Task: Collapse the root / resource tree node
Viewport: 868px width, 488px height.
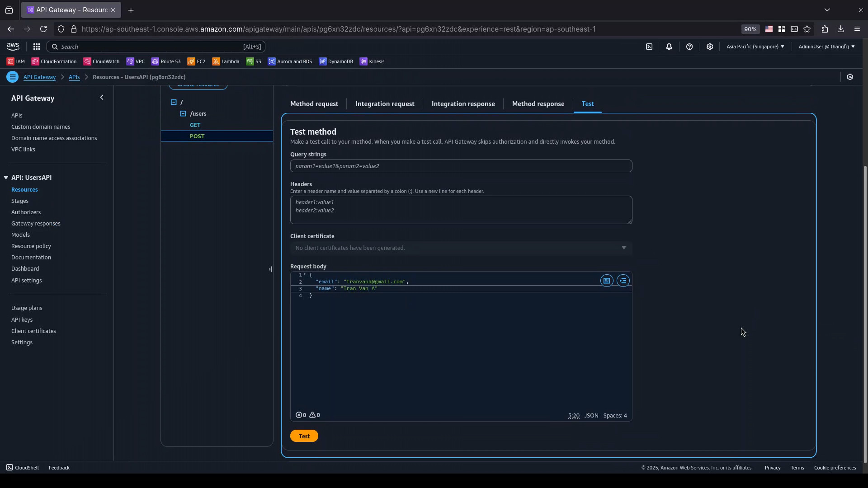Action: [174, 102]
